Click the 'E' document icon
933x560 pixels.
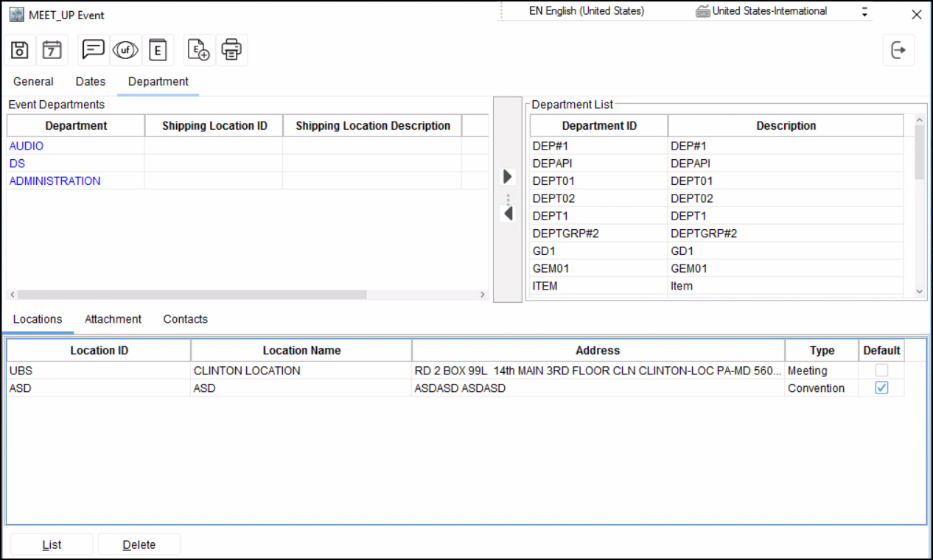tap(158, 50)
